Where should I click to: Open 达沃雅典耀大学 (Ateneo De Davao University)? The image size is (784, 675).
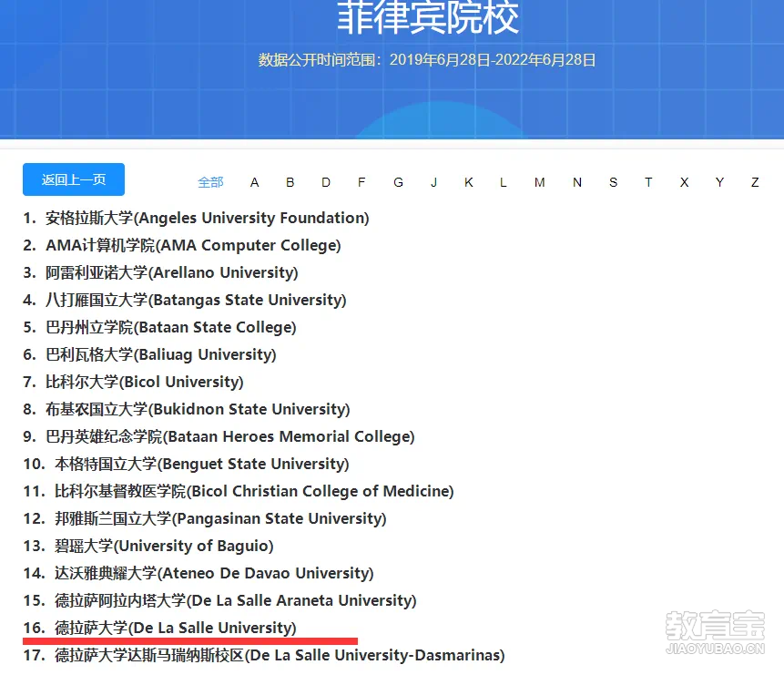[199, 573]
